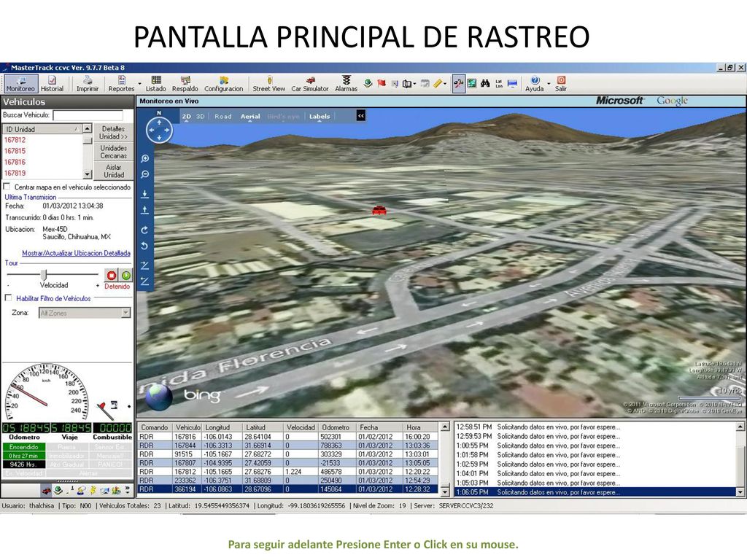Select the 1:06:05 PM log entry
This screenshot has width=747, height=560.
595,492
